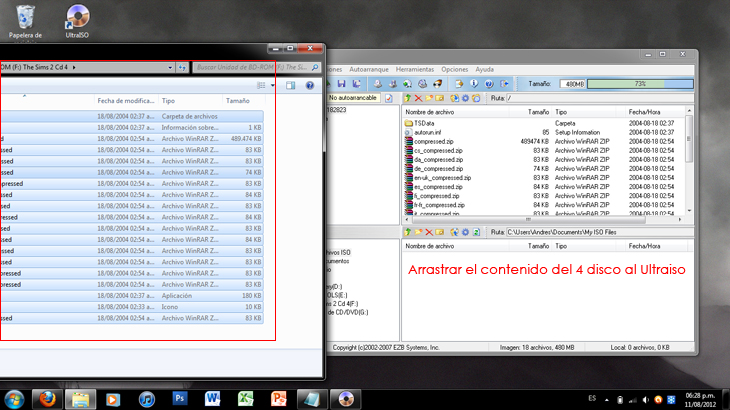Click image pane Fecha/Hora column header
The image size is (730, 410).
[x=654, y=112]
